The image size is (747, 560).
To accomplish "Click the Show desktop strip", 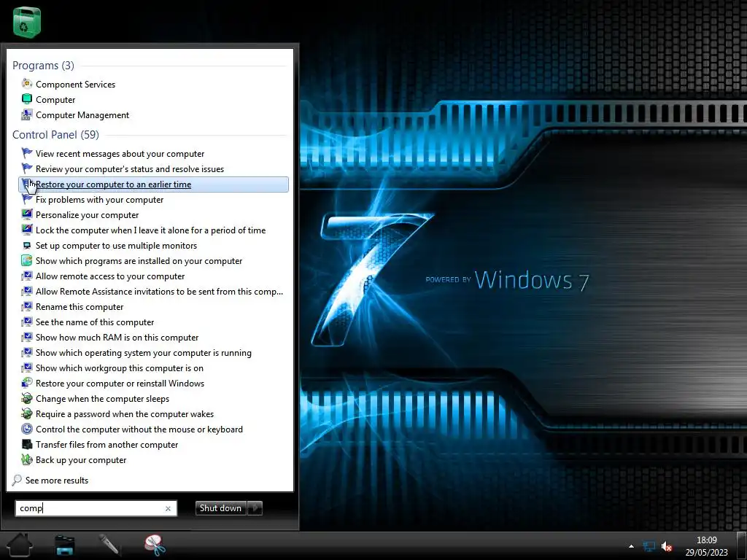I will click(x=742, y=545).
